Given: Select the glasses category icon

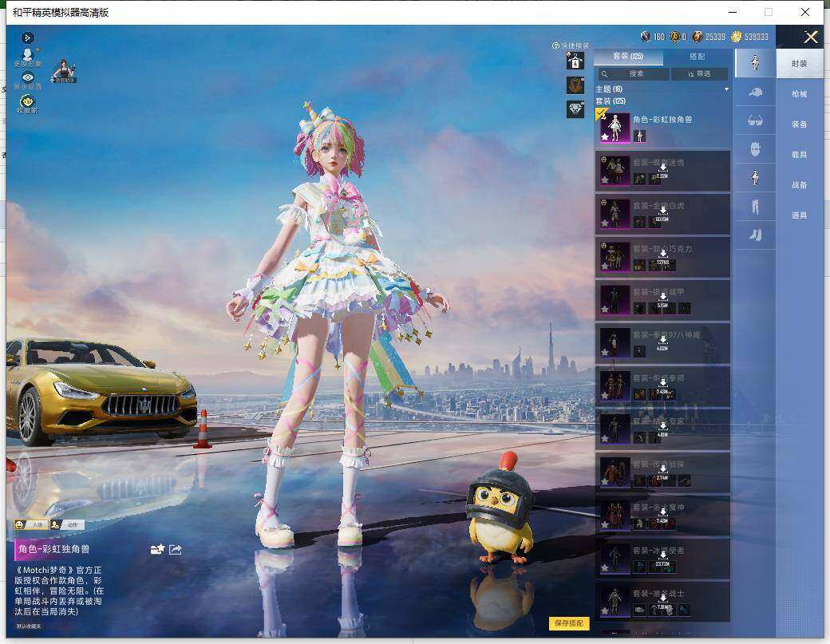Looking at the screenshot, I should click(x=755, y=121).
